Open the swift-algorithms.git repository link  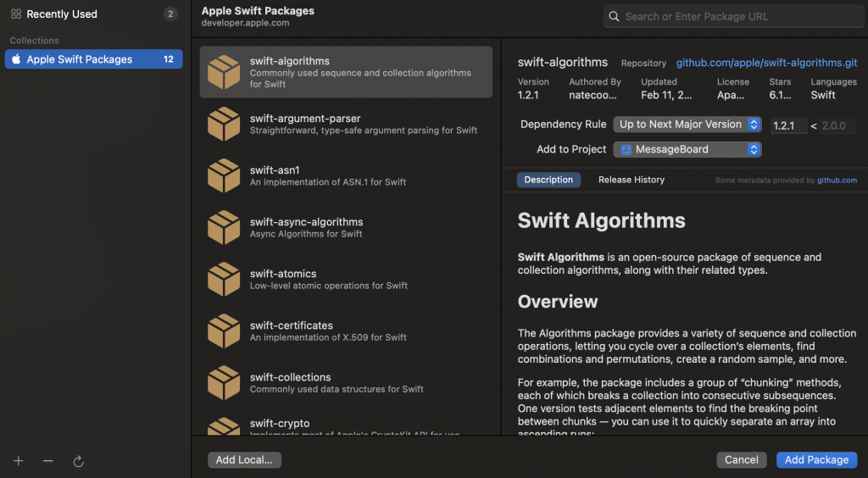(x=766, y=63)
